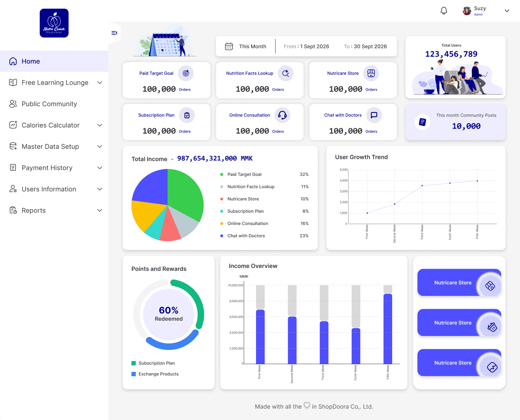Viewport: 520px width, 420px height.
Task: Click the Master Data Setup database icon
Action: [13, 146]
